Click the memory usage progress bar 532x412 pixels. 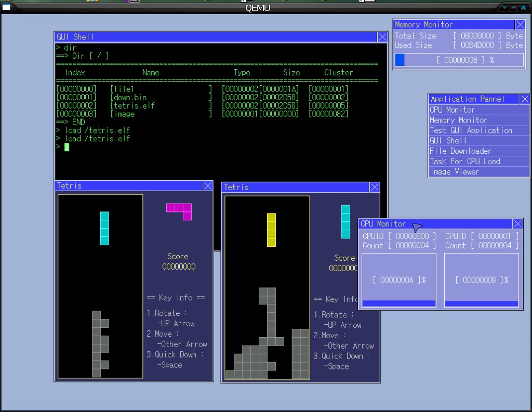tap(459, 60)
